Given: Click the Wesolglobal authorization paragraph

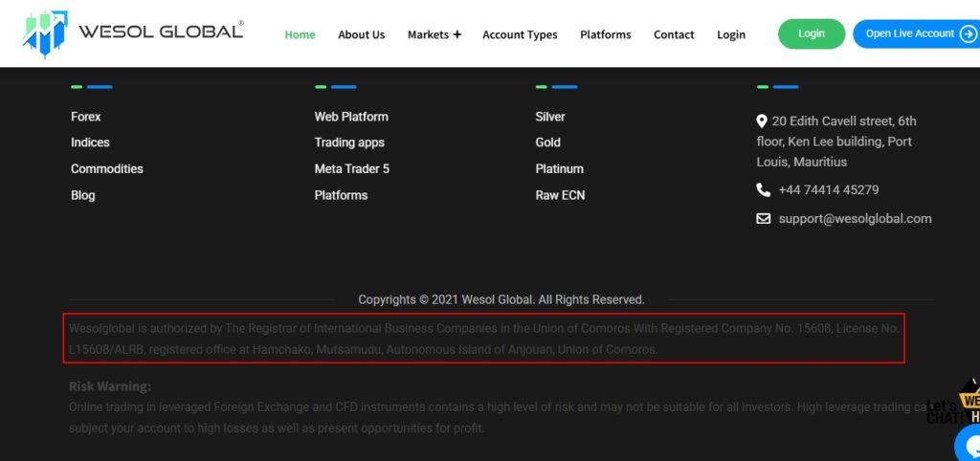Looking at the screenshot, I should (484, 339).
